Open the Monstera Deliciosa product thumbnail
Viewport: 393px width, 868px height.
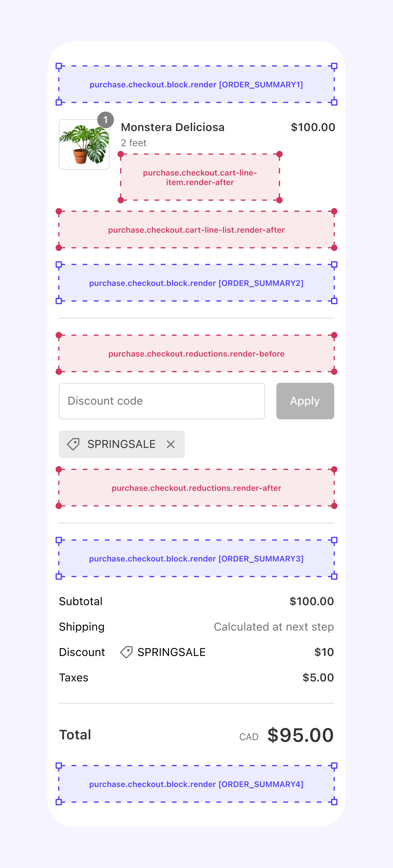[84, 145]
